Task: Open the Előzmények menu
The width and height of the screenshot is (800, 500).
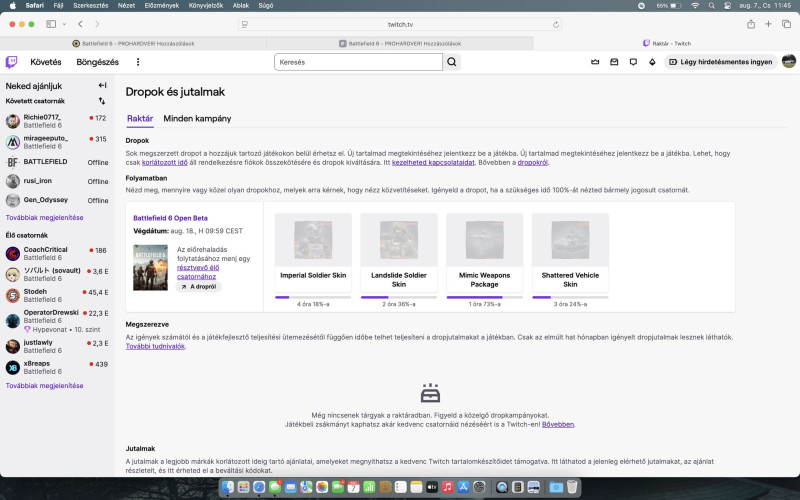Action: click(162, 6)
